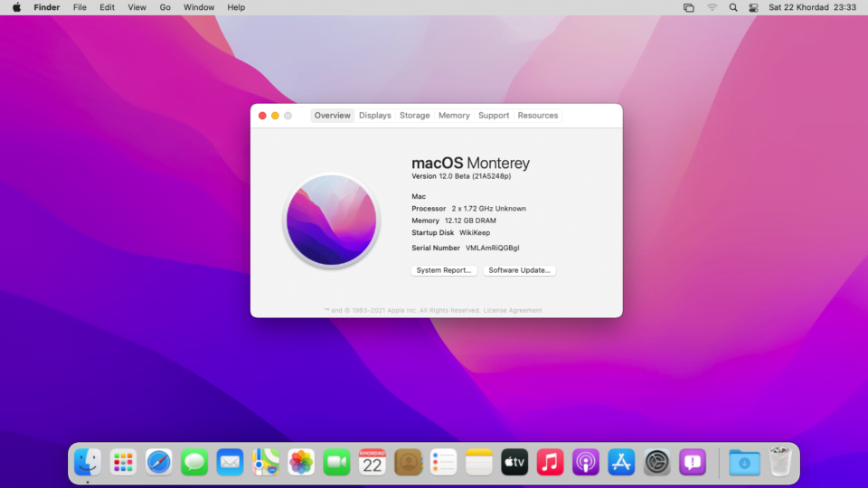Open the License Agreement link
The height and width of the screenshot is (488, 868).
coord(513,310)
